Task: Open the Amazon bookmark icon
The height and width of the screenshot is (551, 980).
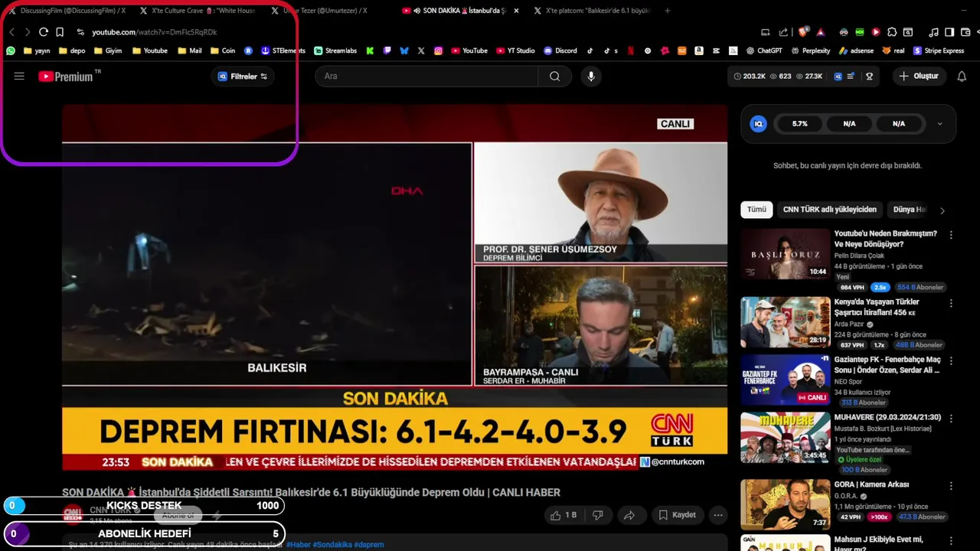Action: tap(699, 51)
